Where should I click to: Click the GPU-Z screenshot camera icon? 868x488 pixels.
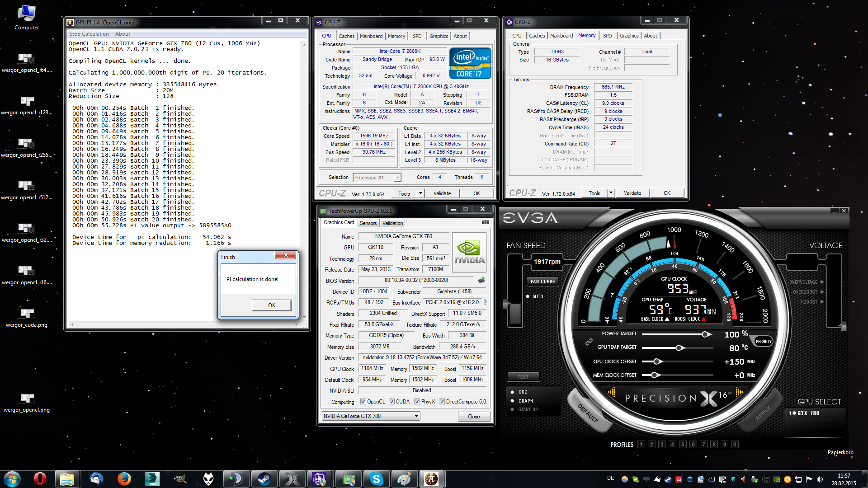pos(485,222)
